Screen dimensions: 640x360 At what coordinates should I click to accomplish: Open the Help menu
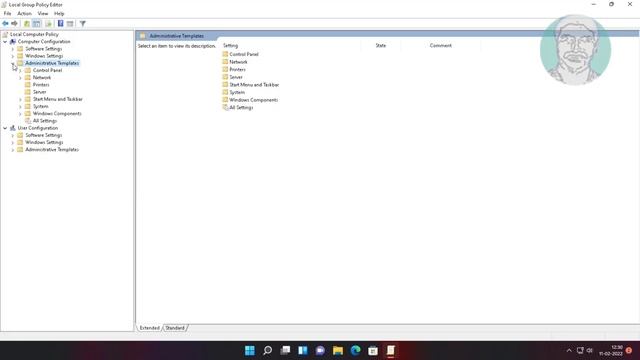59,13
